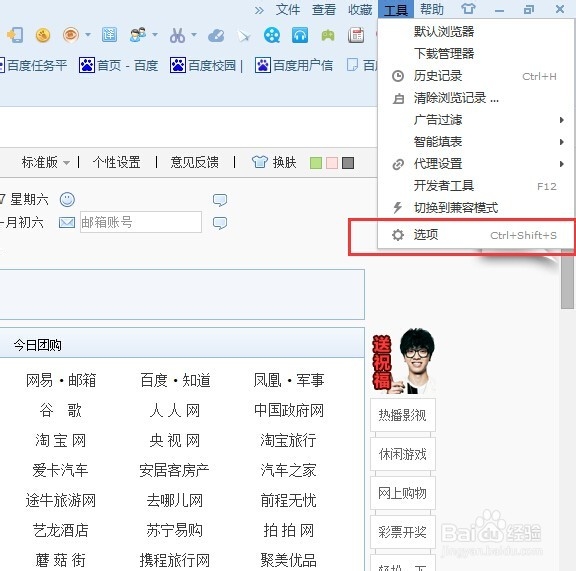Open 百度任务平 bookmark
576x571 pixels.
click(x=33, y=65)
